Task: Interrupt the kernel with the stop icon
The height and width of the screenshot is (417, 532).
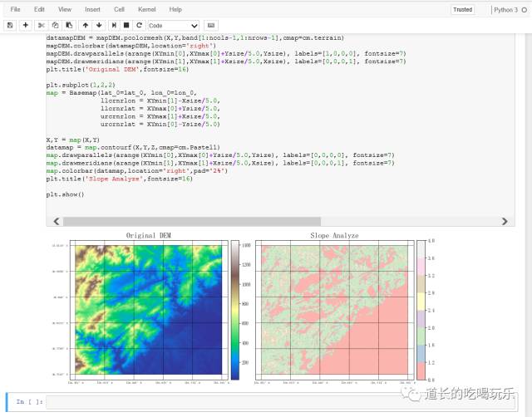Action: click(126, 26)
